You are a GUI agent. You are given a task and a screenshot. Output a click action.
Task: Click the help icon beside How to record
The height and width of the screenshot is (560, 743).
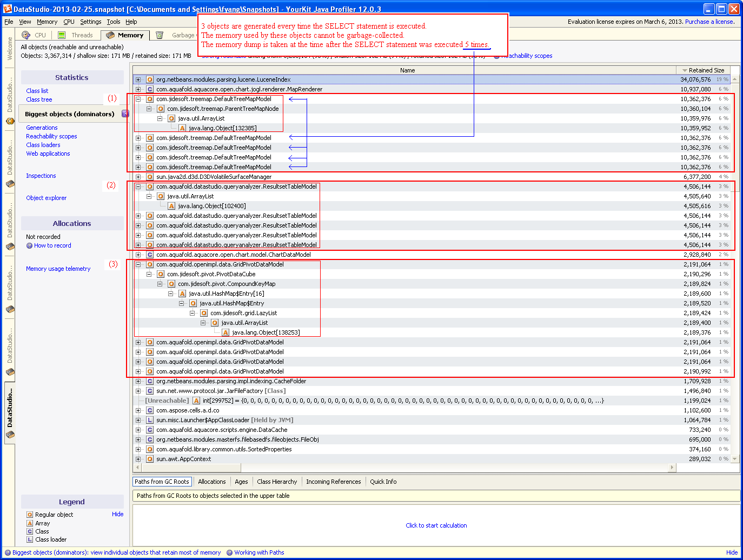29,245
